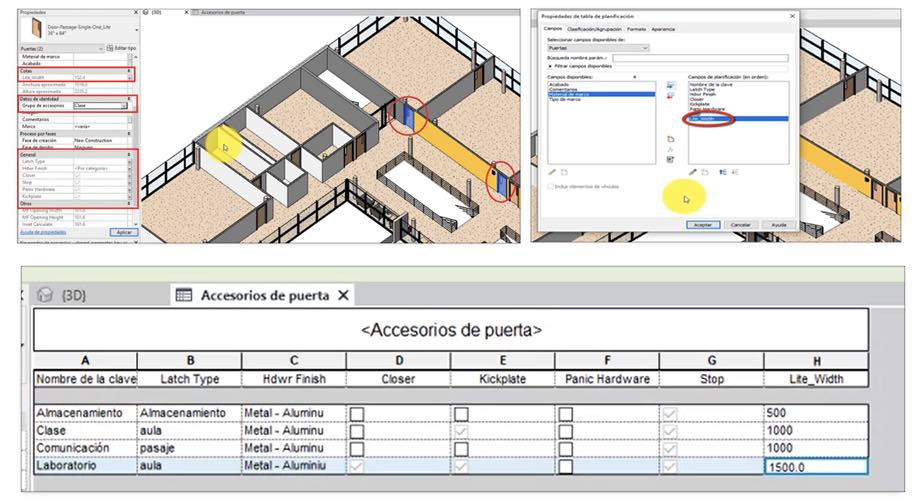920x502 pixels.
Task: Toggle Kickplate checkbox for Clase row
Action: 461,432
